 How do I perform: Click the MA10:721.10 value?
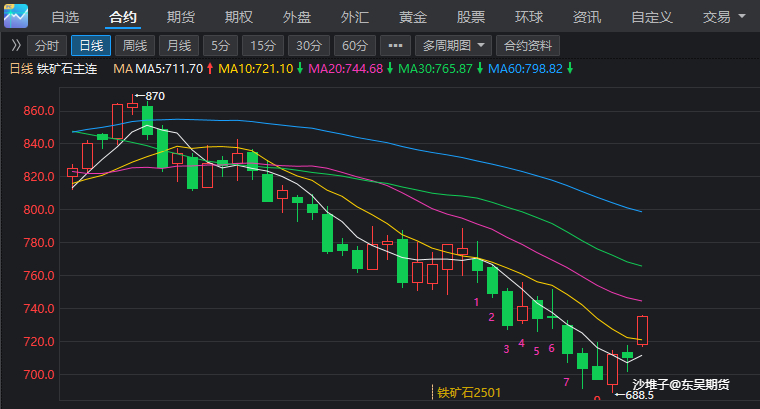255,69
